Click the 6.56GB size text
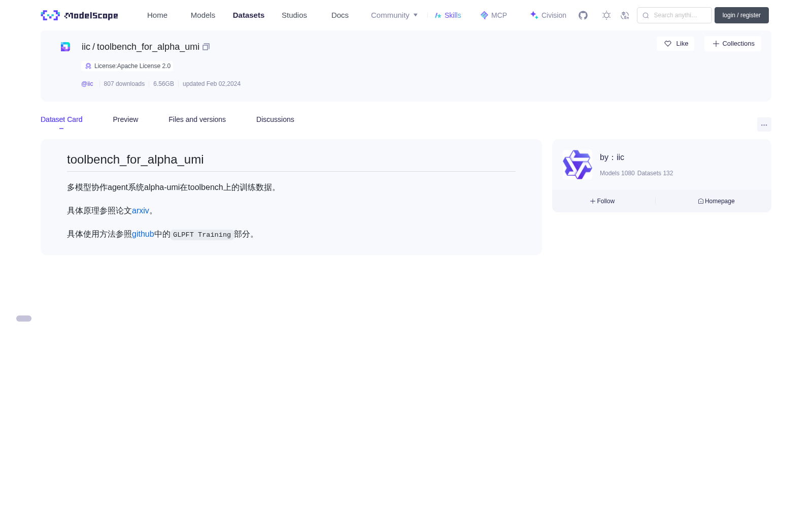812x508 pixels. click(163, 84)
